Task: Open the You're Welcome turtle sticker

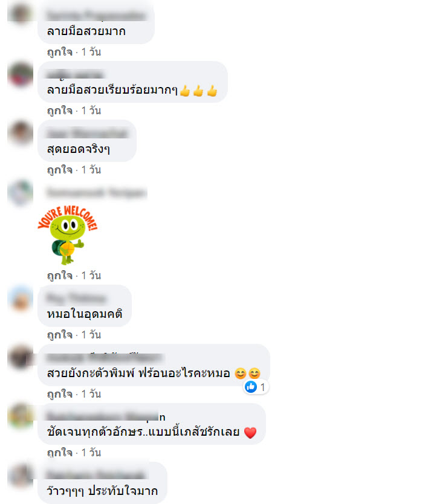Action: pos(68,235)
